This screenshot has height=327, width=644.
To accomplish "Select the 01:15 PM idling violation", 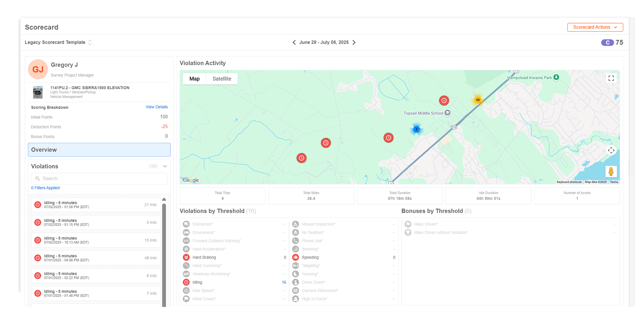I will [x=96, y=222].
